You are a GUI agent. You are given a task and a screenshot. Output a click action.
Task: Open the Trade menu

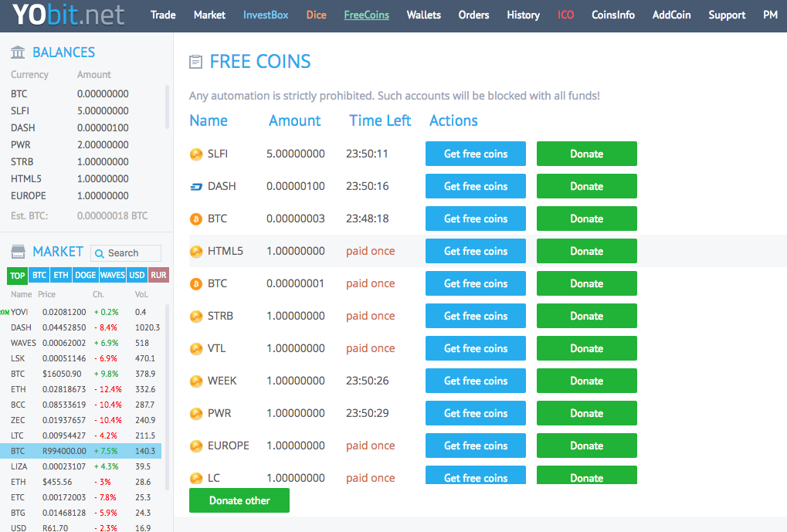[163, 15]
